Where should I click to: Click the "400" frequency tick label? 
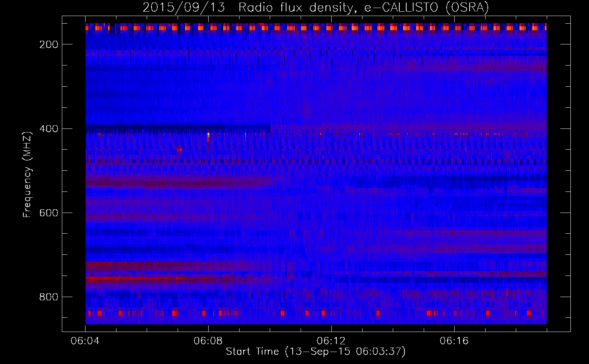[x=49, y=129]
